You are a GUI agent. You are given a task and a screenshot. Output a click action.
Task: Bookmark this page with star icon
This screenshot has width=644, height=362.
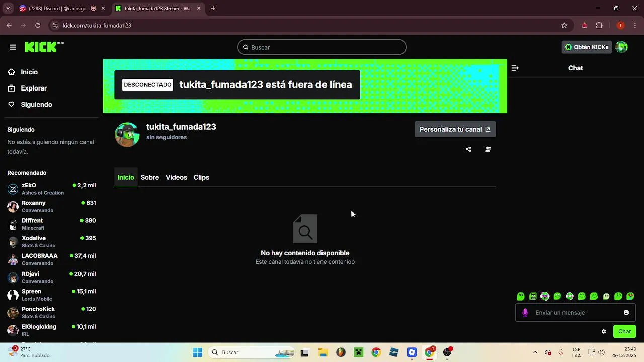click(565, 25)
